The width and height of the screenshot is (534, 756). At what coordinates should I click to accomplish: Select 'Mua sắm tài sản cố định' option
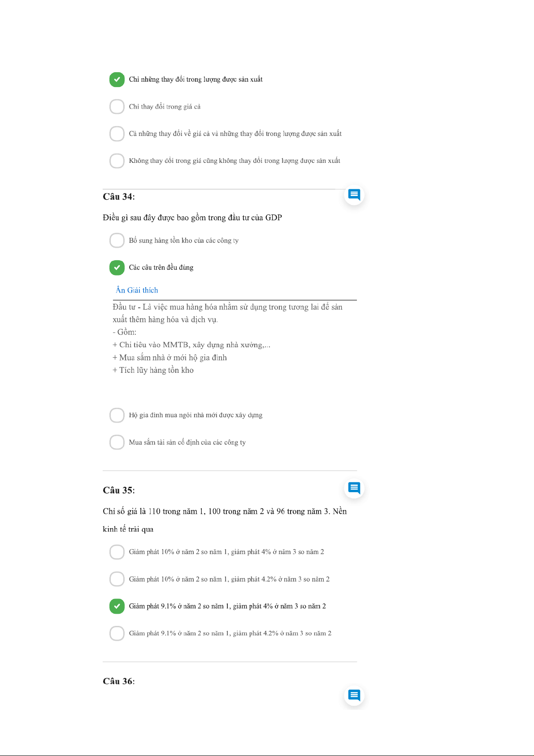click(117, 442)
